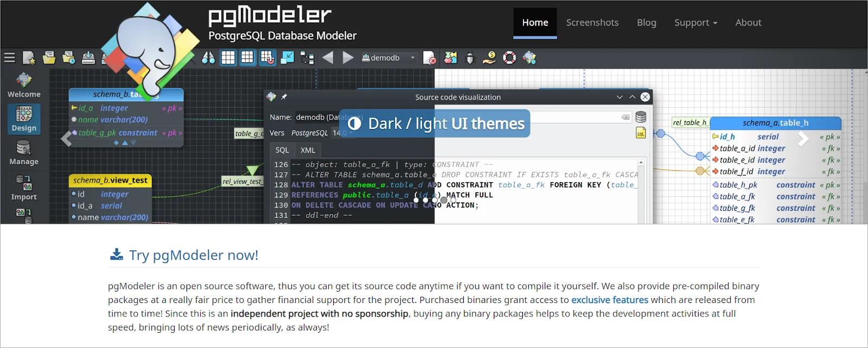The width and height of the screenshot is (868, 348).
Task: Select the table_f_id integer column row
Action: click(776, 171)
